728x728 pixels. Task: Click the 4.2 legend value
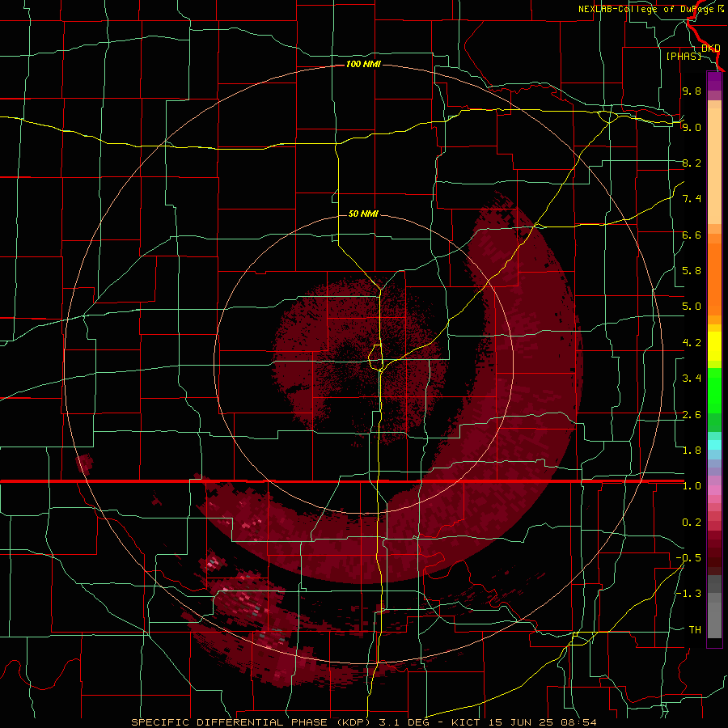point(692,343)
